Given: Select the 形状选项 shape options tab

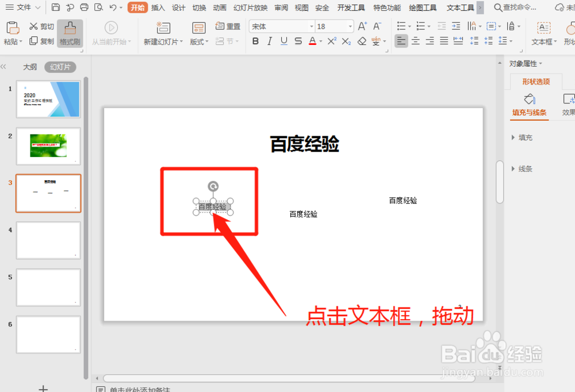Looking at the screenshot, I should (536, 82).
